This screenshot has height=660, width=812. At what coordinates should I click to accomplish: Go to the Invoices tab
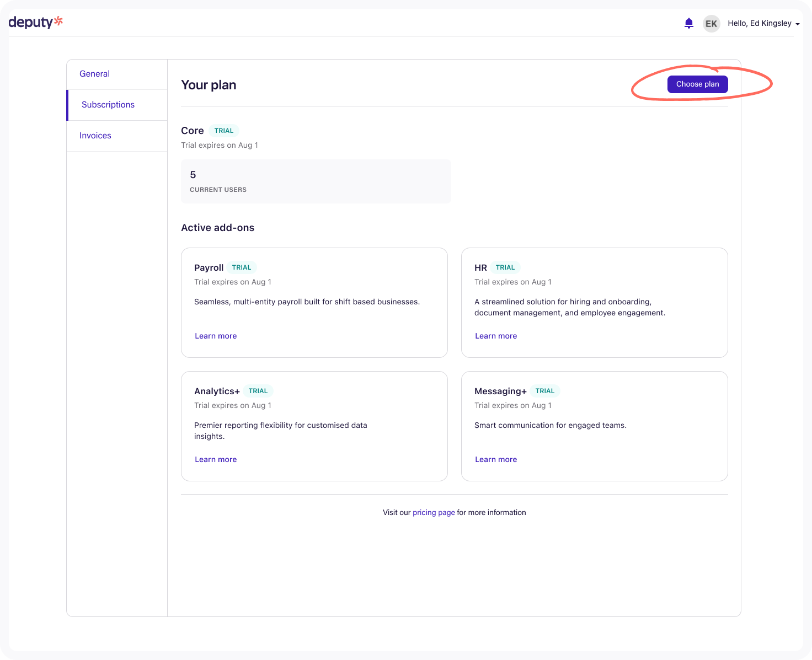pos(95,136)
